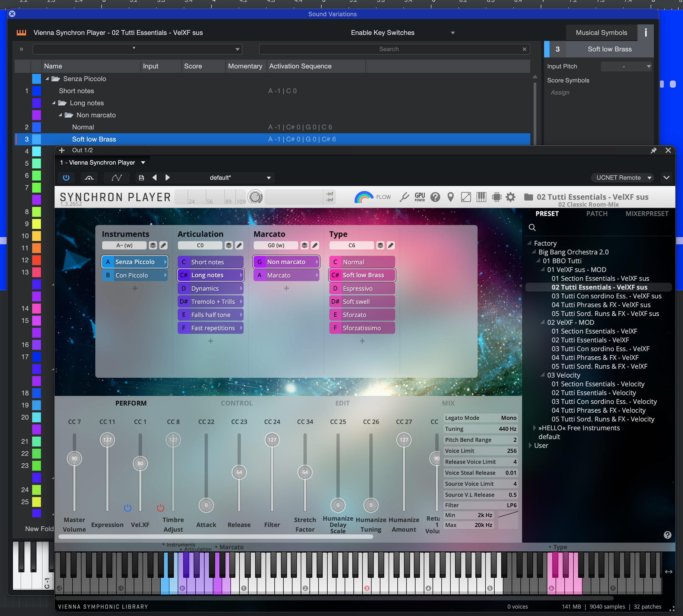Image resolution: width=683 pixels, height=616 pixels.
Task: Pin the plugin window
Action: [x=654, y=151]
